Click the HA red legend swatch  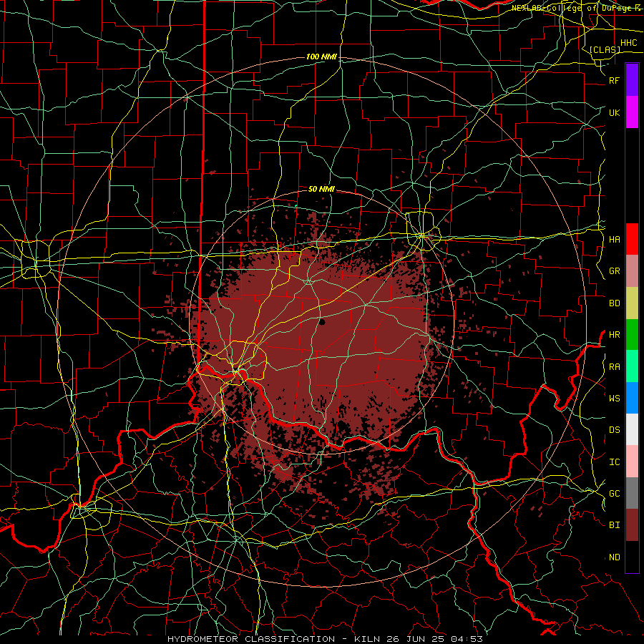(x=632, y=239)
